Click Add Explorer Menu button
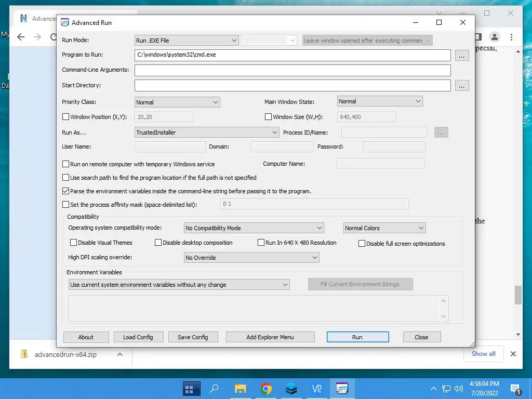532x399 pixels. (x=270, y=337)
